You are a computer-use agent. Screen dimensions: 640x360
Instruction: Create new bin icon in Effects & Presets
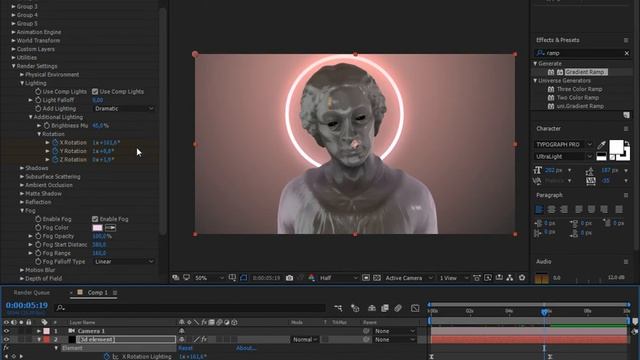tap(627, 116)
